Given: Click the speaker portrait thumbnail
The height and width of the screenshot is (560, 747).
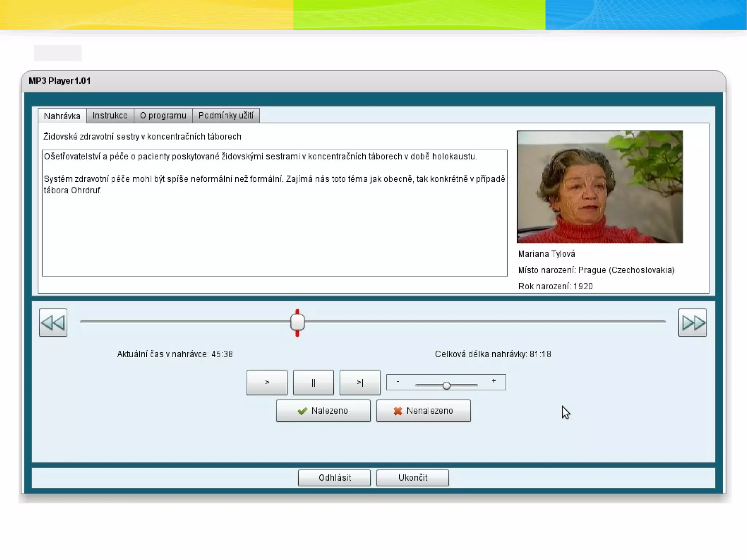Looking at the screenshot, I should [x=599, y=187].
